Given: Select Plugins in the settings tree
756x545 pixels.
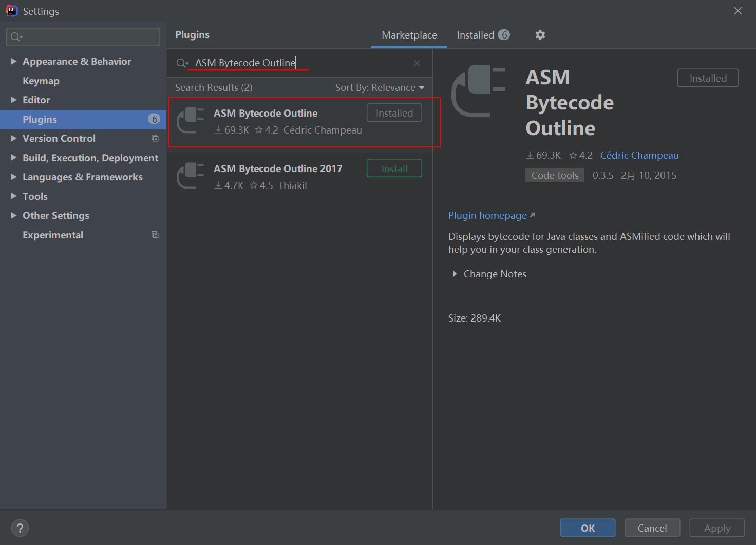Looking at the screenshot, I should point(83,119).
